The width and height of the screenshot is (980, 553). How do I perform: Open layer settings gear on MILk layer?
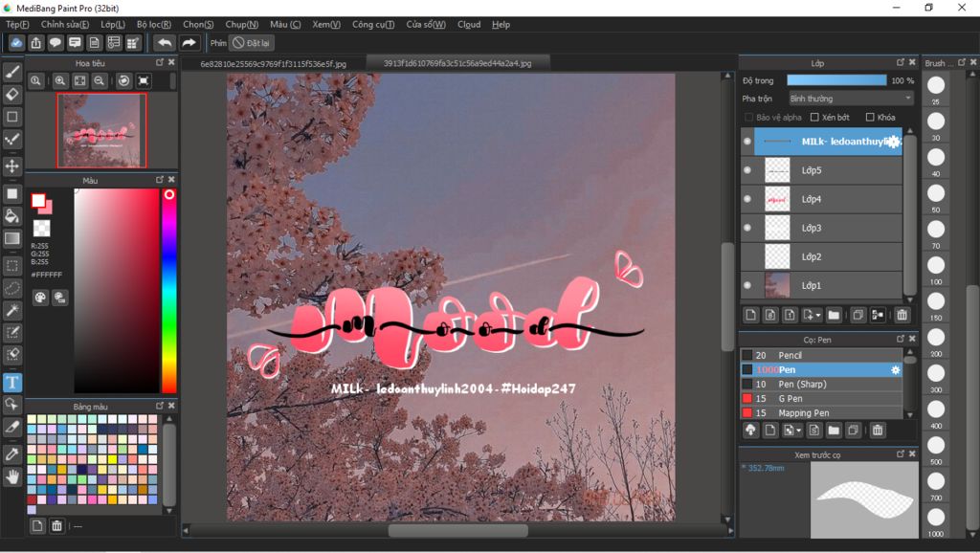point(895,142)
